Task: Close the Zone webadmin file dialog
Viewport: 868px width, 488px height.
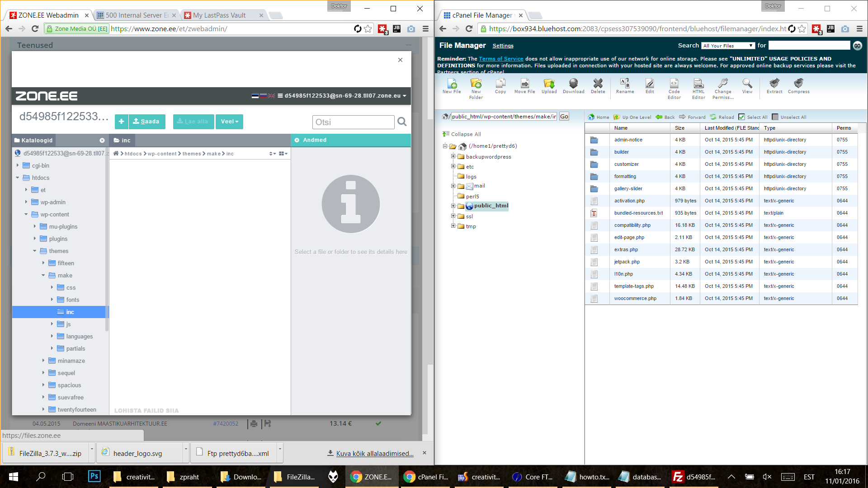Action: click(x=400, y=60)
